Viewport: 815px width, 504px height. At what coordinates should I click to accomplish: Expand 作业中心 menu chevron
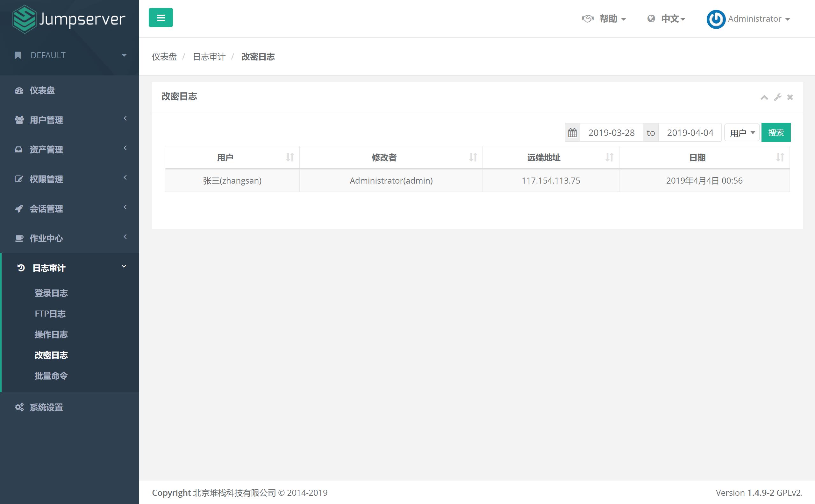(125, 237)
